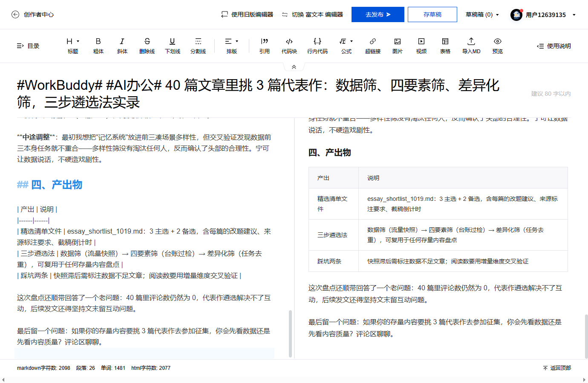Click 返回顶部 to return to top
588x383 pixels.
[x=557, y=368]
